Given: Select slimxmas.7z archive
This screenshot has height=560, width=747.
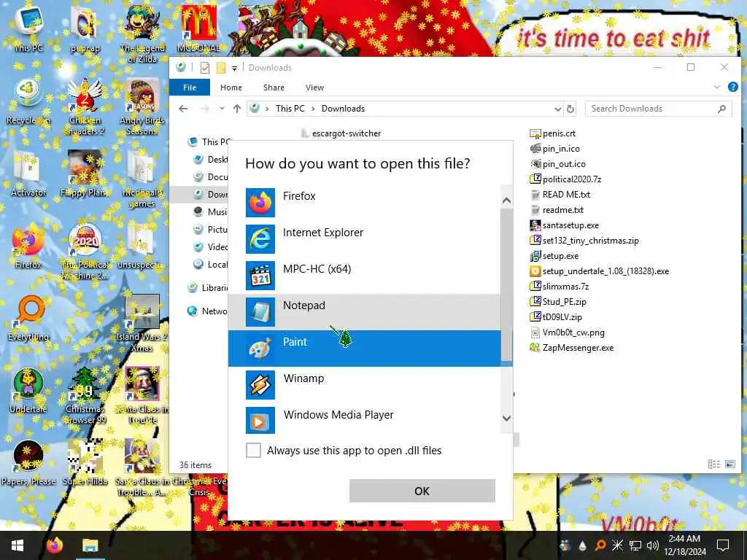Looking at the screenshot, I should click(560, 286).
